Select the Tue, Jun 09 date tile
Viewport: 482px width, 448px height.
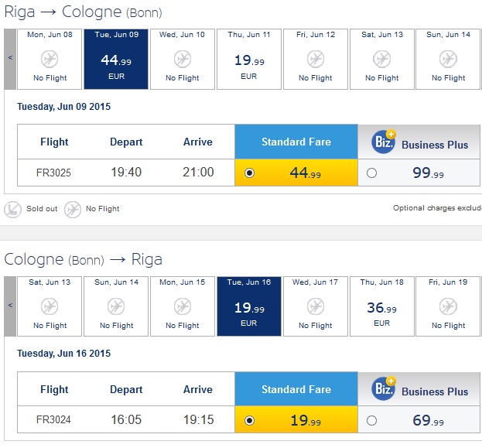click(116, 59)
